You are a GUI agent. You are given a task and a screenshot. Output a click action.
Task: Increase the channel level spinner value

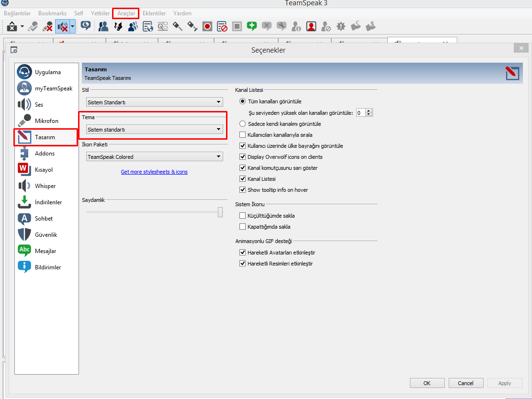[x=369, y=111]
